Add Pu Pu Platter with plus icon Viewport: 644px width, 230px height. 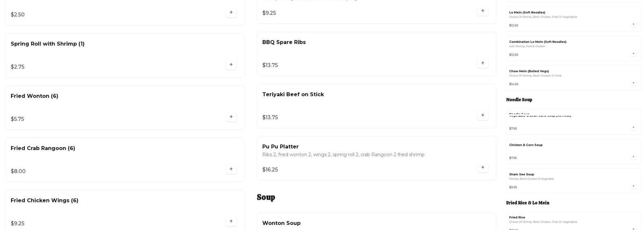pos(483,167)
